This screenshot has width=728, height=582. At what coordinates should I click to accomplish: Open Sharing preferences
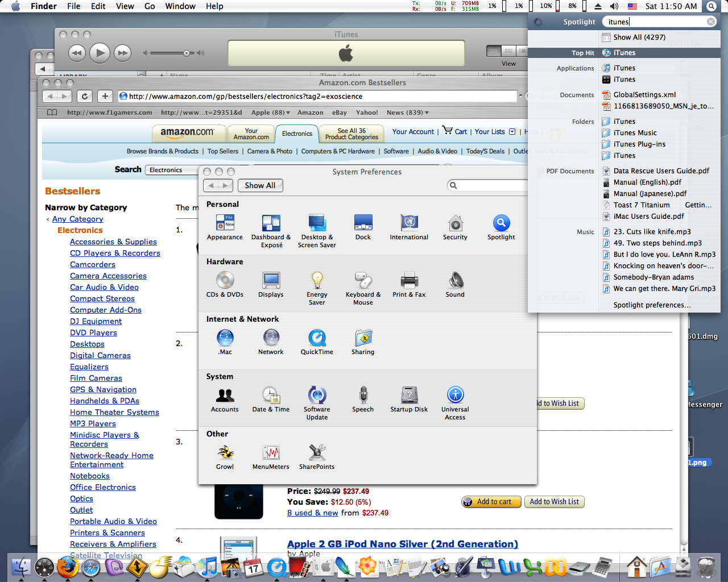coord(363,342)
